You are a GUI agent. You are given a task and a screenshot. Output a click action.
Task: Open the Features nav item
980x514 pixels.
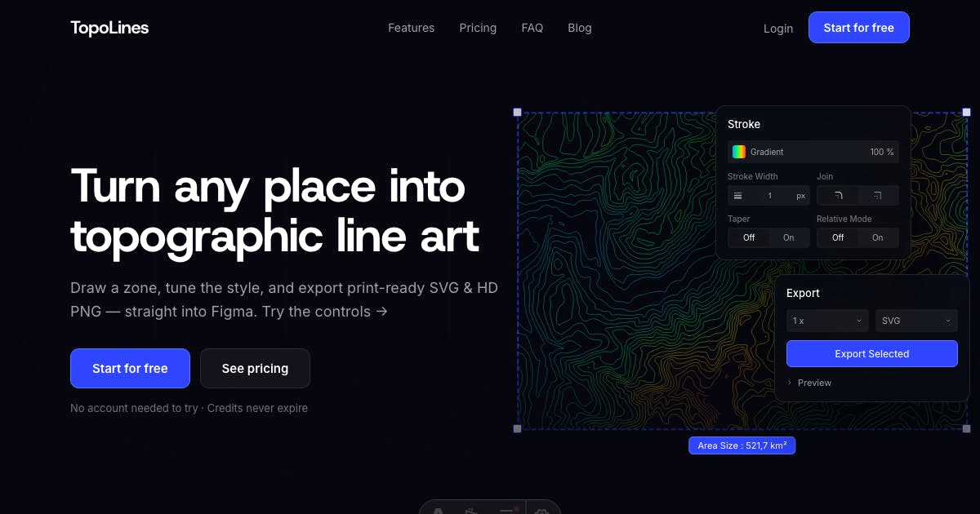point(411,28)
